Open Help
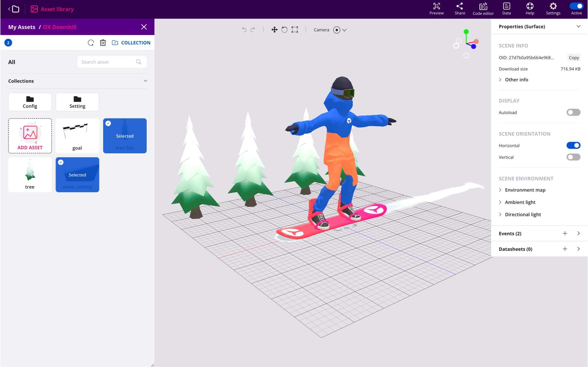This screenshot has width=588, height=367. point(530,9)
